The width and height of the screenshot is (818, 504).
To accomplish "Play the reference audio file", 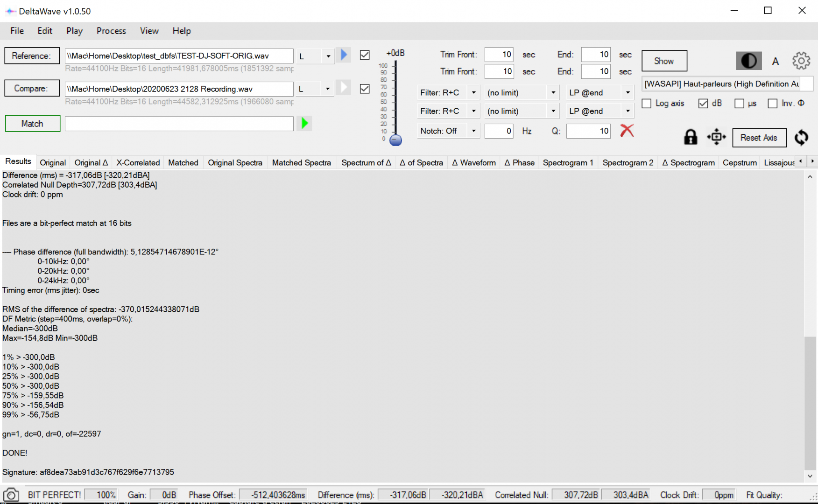I will [344, 55].
